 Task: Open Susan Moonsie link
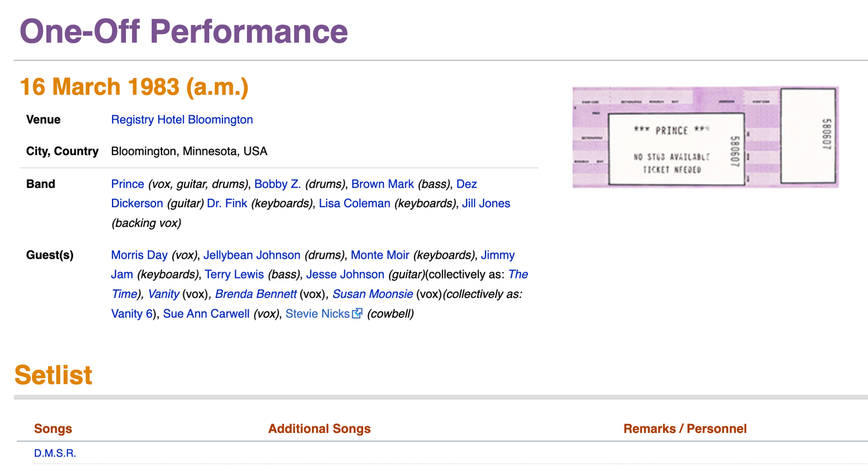(x=373, y=294)
